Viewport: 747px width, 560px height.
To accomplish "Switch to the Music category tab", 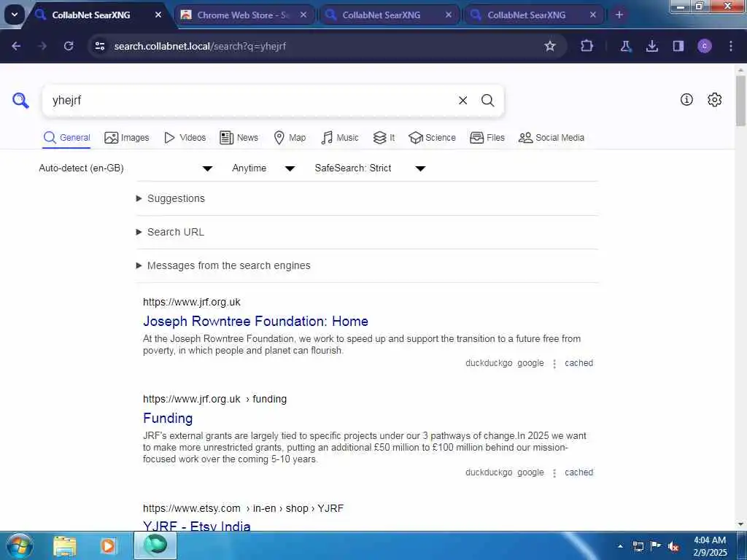I will (340, 138).
